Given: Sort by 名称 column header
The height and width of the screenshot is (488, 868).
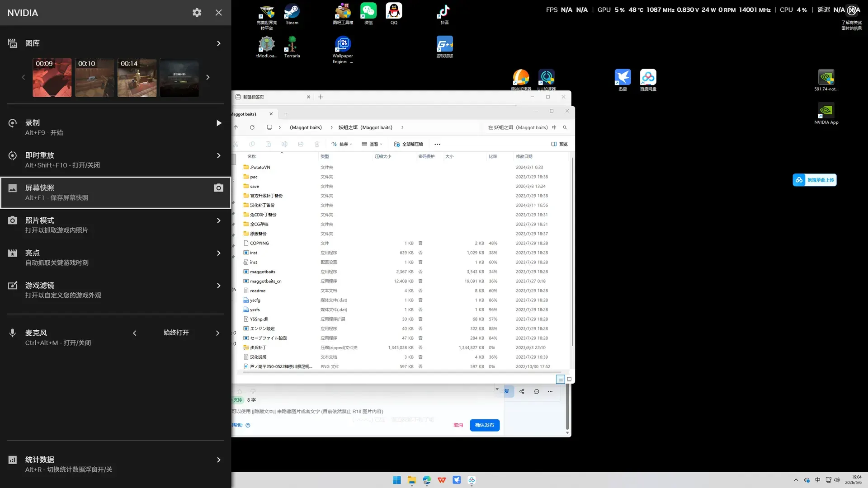Looking at the screenshot, I should coord(251,156).
